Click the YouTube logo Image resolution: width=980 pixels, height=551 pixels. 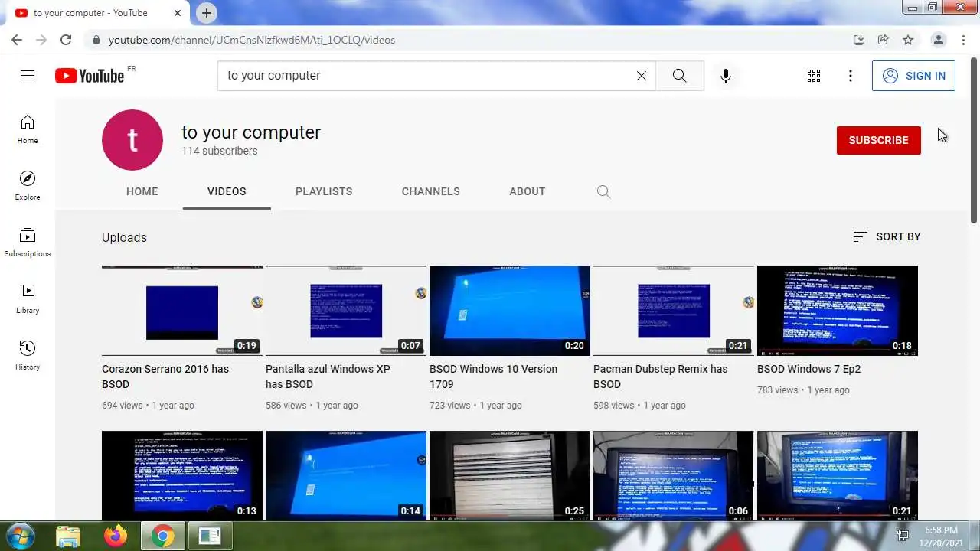90,75
